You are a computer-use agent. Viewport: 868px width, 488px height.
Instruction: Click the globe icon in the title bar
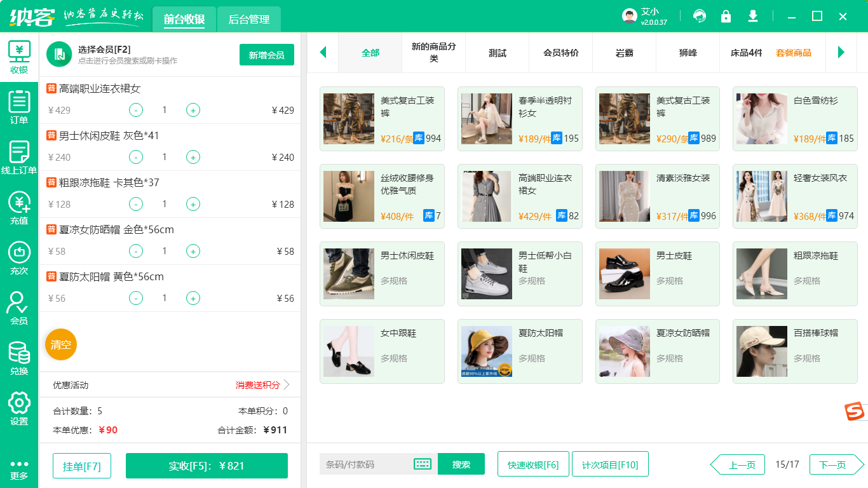pos(699,16)
